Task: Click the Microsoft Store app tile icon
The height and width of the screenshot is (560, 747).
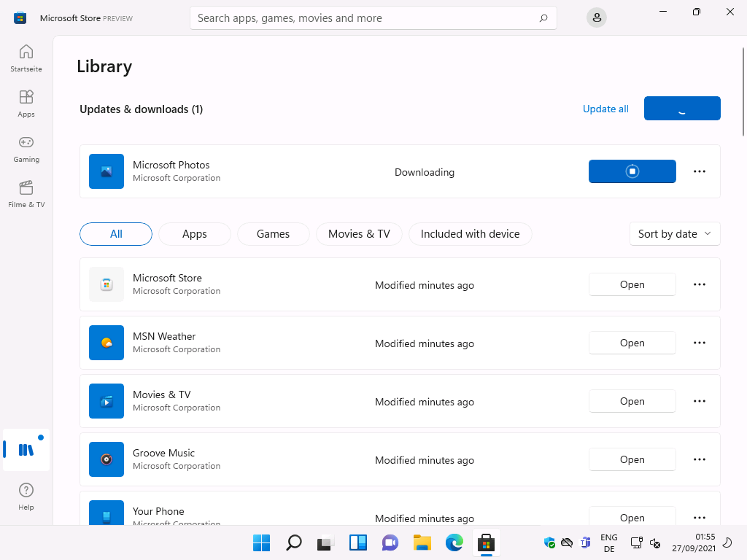Action: click(107, 284)
